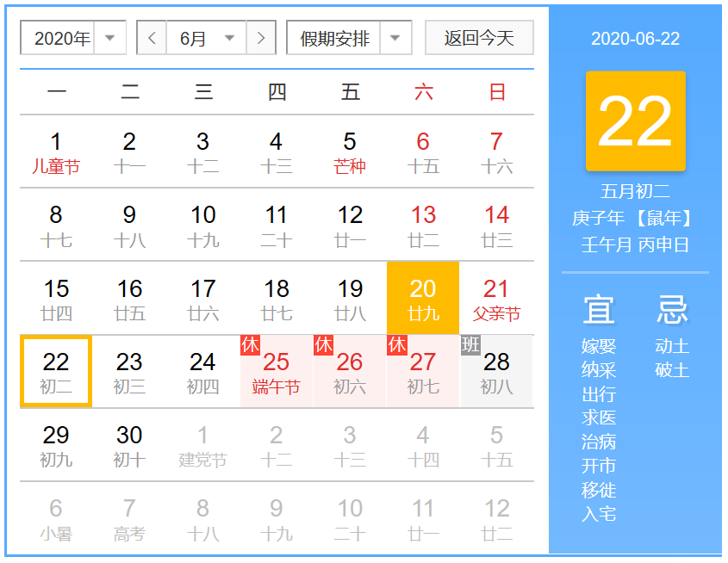Select greyed July 5 十五

(x=496, y=445)
